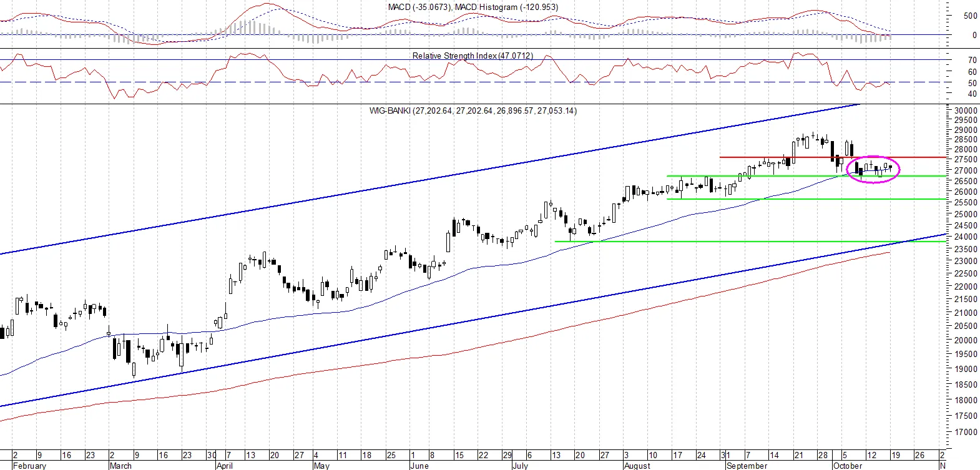Click the July month label
Screen dimensions: 980x470
click(x=520, y=466)
